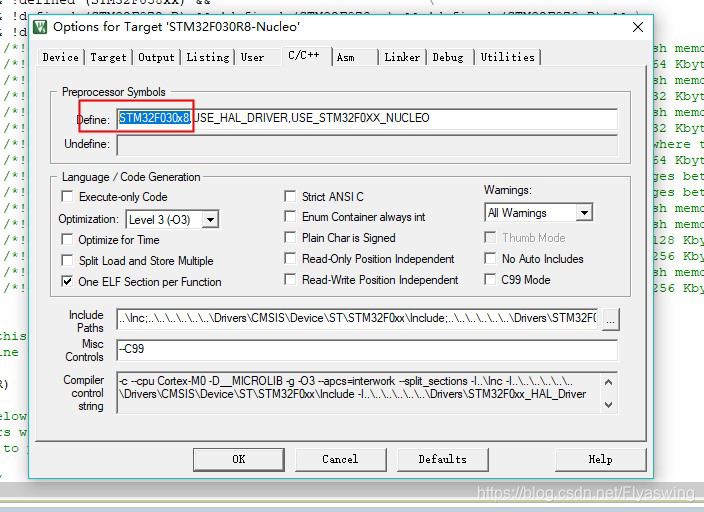This screenshot has height=512, width=704.
Task: Toggle Optimize for Time checkbox
Action: click(x=67, y=239)
